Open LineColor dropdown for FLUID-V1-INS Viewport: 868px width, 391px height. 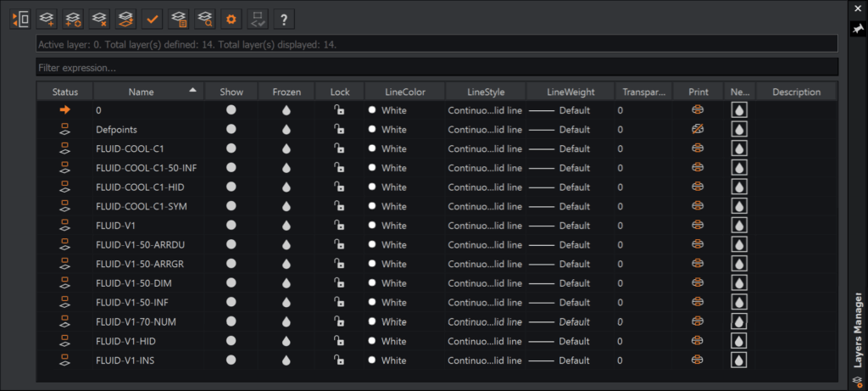click(394, 360)
